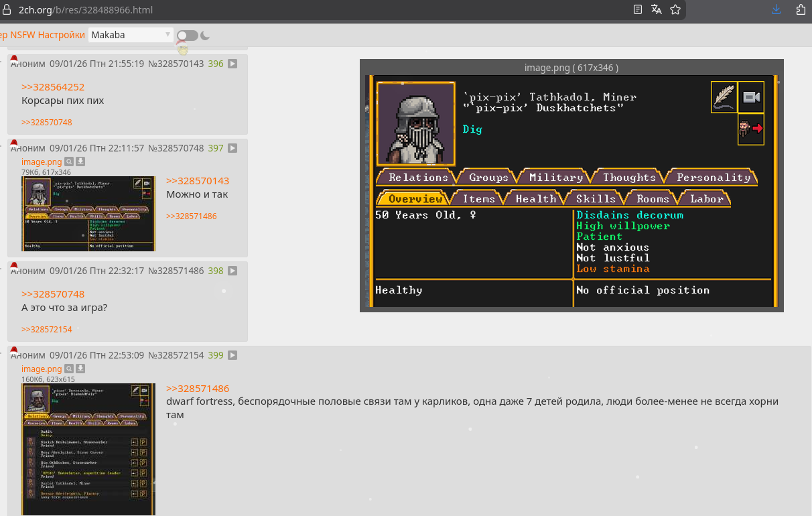Follow quote link >>328571486 in post 399
This screenshot has height=516, width=812.
click(x=198, y=389)
